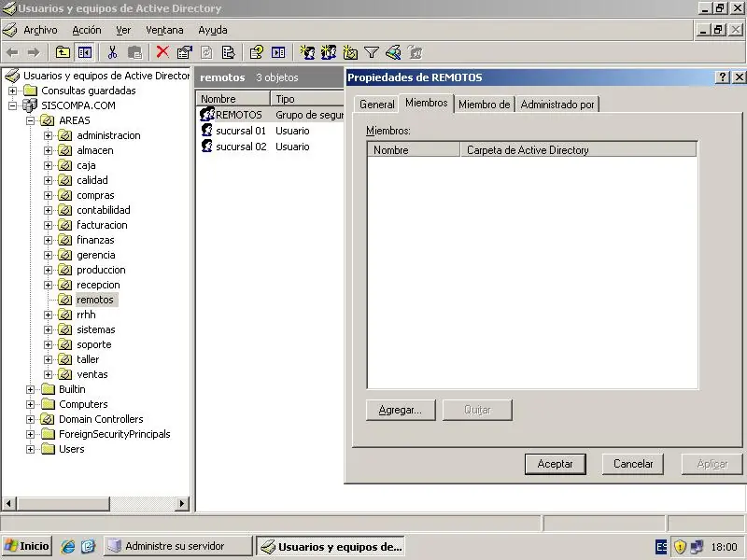747x560 pixels.
Task: Expand the sistemas folder
Action: (x=48, y=329)
